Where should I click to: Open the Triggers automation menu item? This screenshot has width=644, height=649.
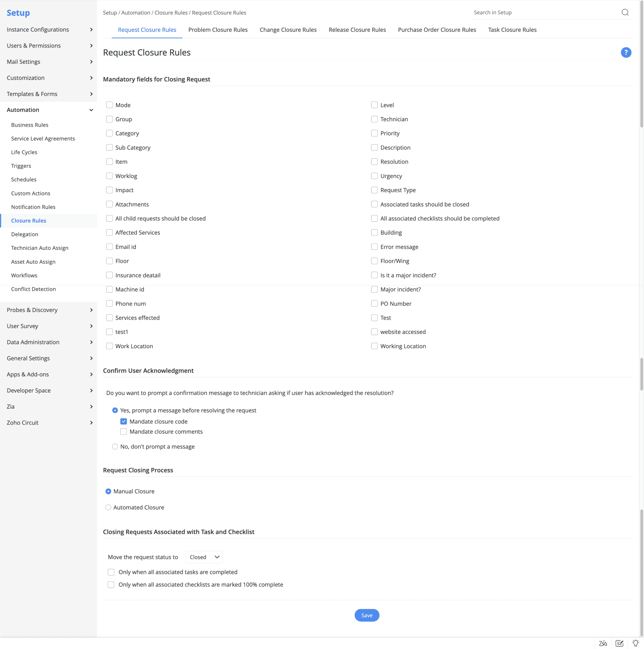21,166
